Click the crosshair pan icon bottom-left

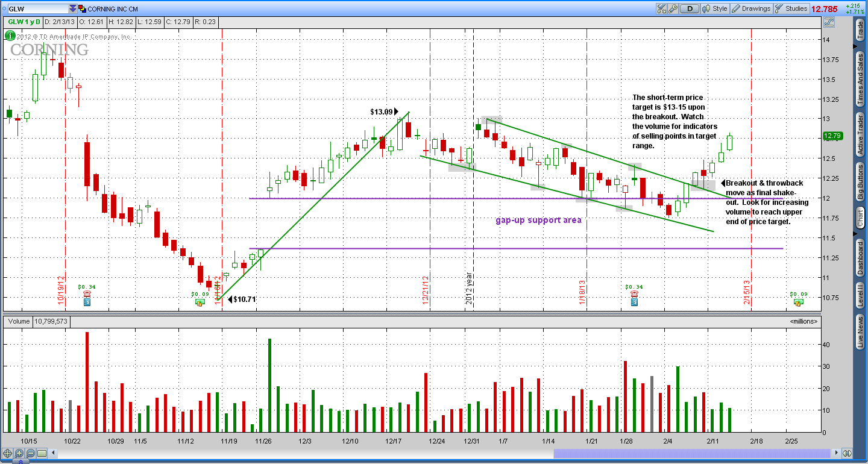tap(8, 453)
